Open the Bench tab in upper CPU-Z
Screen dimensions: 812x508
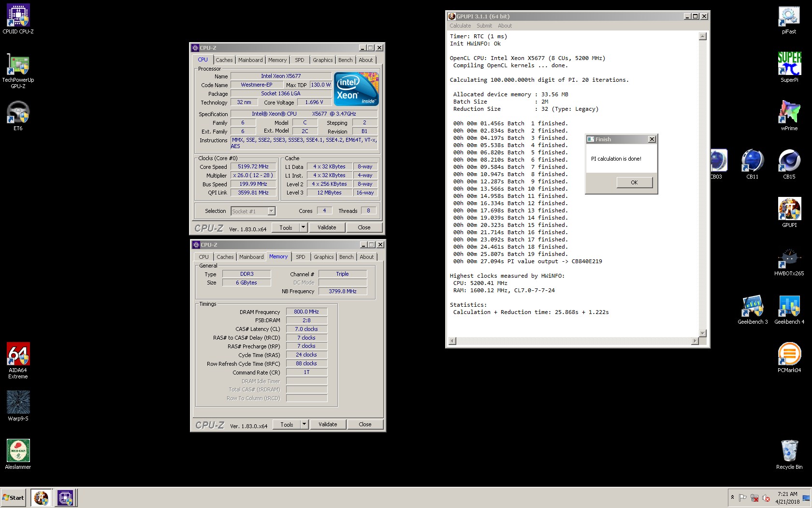(x=346, y=60)
